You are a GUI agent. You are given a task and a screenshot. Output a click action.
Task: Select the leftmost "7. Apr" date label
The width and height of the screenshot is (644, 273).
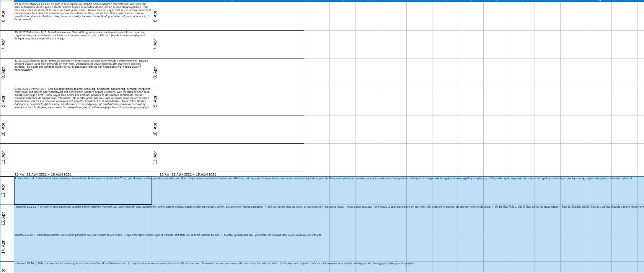(4, 44)
